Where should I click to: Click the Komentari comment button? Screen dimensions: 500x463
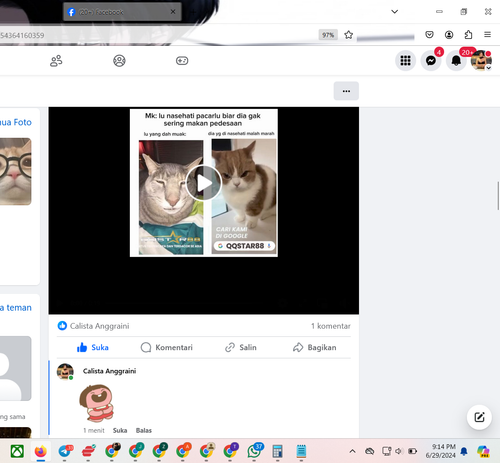tap(167, 347)
